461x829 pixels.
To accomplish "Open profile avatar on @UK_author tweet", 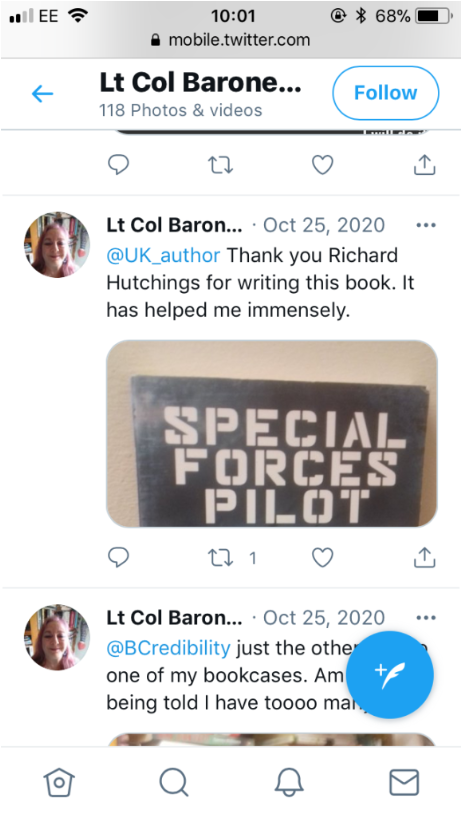I will pos(57,244).
